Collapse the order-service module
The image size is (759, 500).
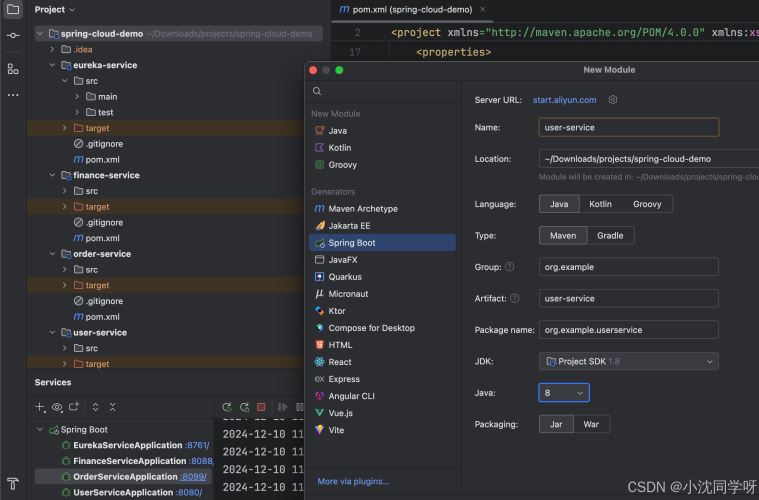(52, 254)
